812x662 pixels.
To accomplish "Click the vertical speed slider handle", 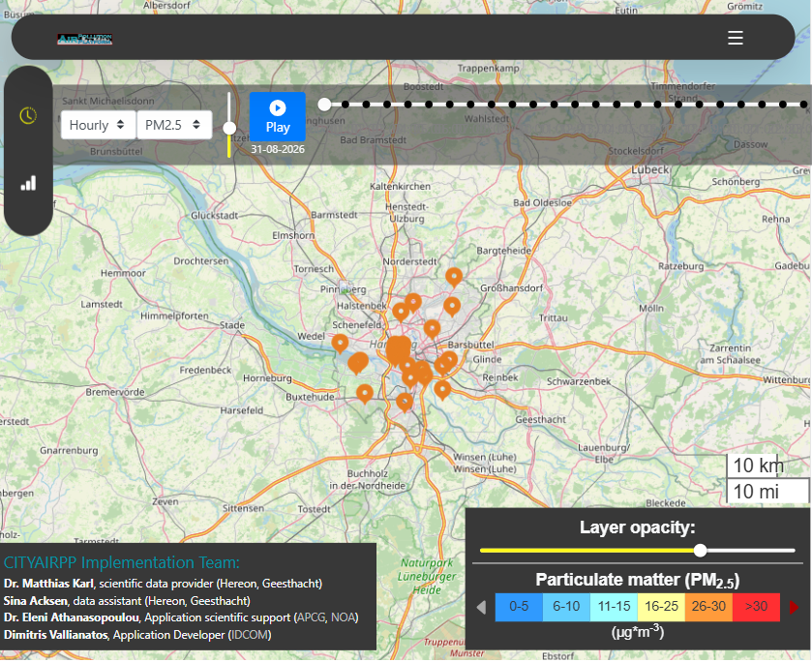I will click(x=229, y=128).
